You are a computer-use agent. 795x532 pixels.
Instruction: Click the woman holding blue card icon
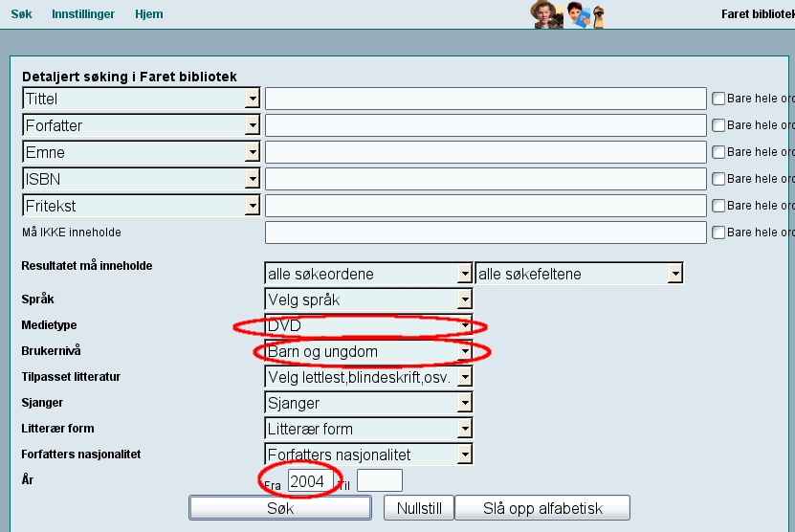(579, 14)
